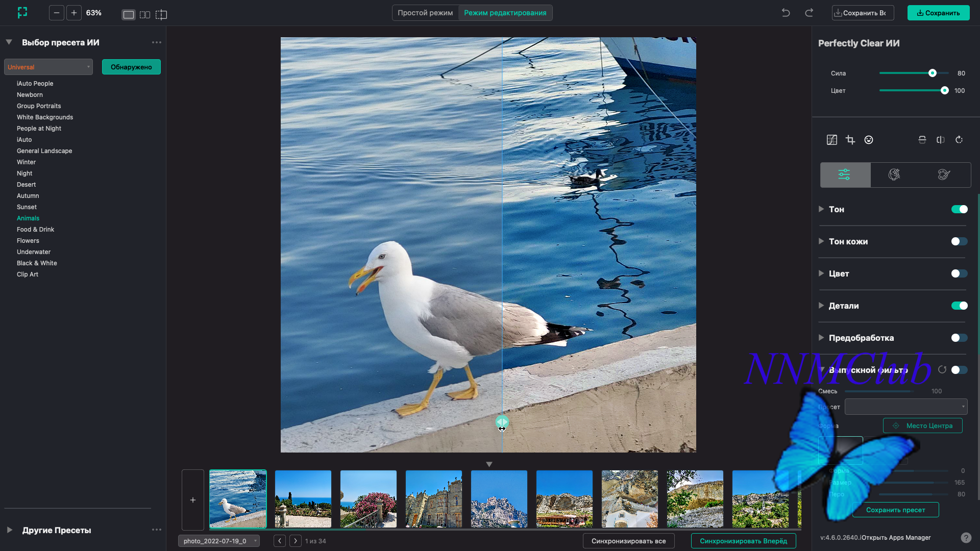Adjust the Цвет slider handle
Screen dimensions: 980x551
click(x=945, y=90)
